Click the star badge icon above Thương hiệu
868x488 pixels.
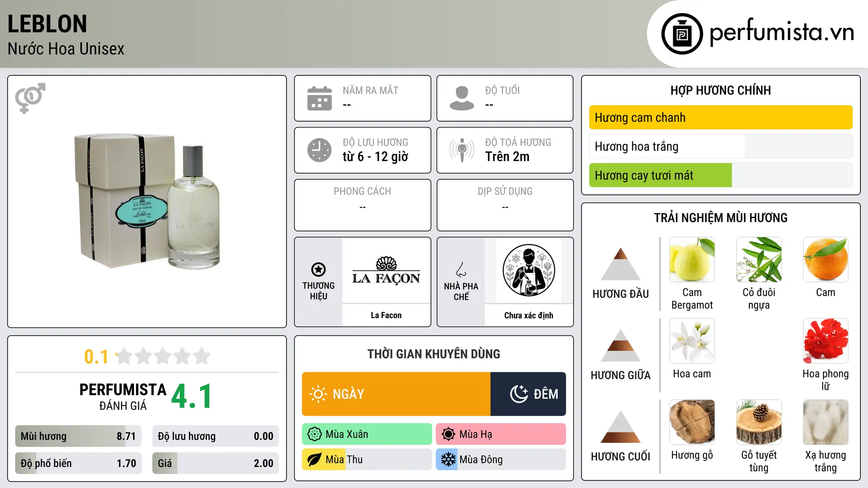point(318,269)
